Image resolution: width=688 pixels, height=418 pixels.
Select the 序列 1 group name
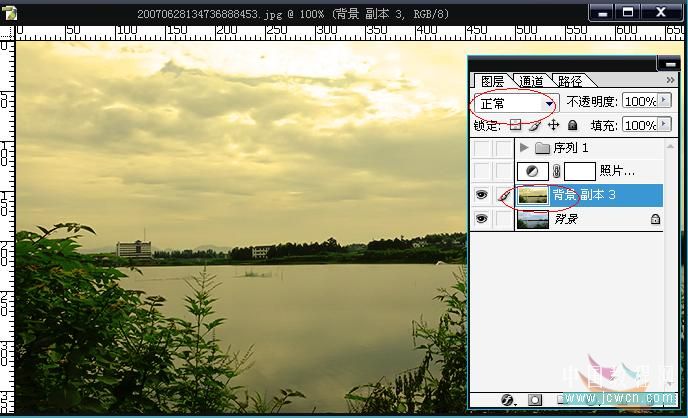click(570, 148)
